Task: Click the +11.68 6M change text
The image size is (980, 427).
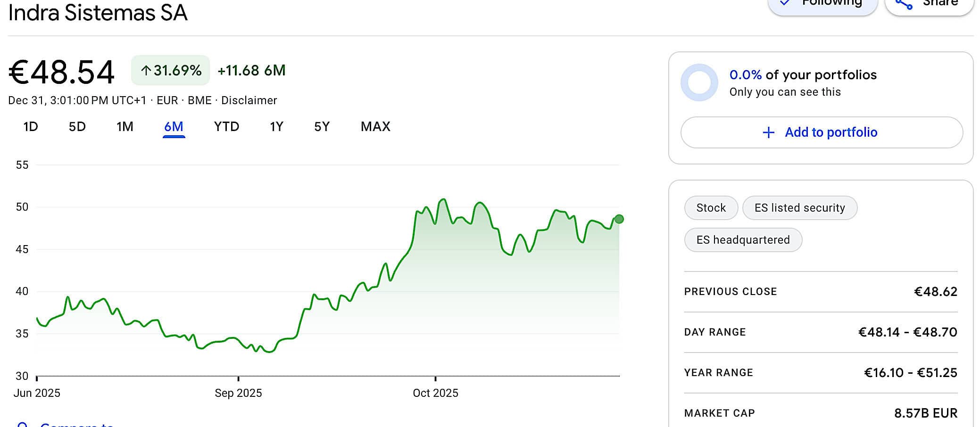Action: 251,71
